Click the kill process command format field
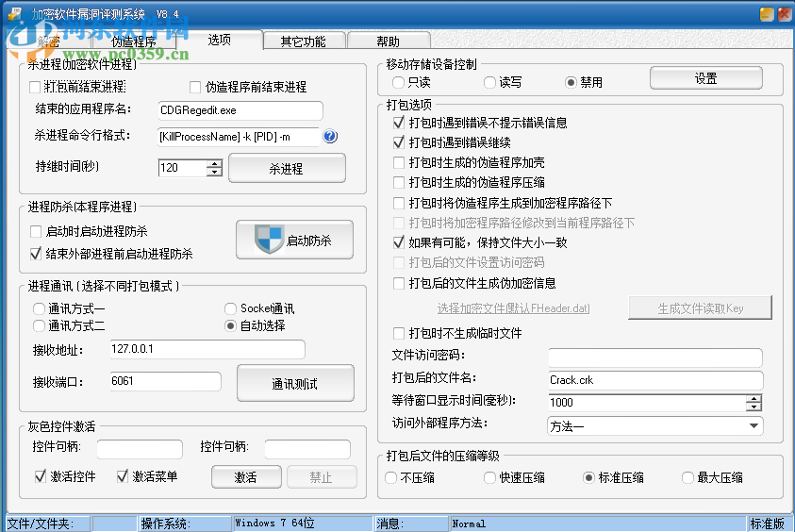The width and height of the screenshot is (795, 532). point(239,137)
